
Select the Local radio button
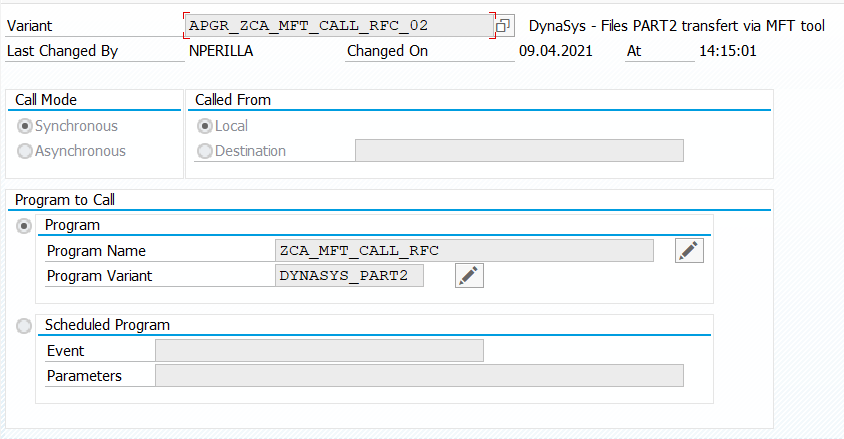(x=205, y=126)
